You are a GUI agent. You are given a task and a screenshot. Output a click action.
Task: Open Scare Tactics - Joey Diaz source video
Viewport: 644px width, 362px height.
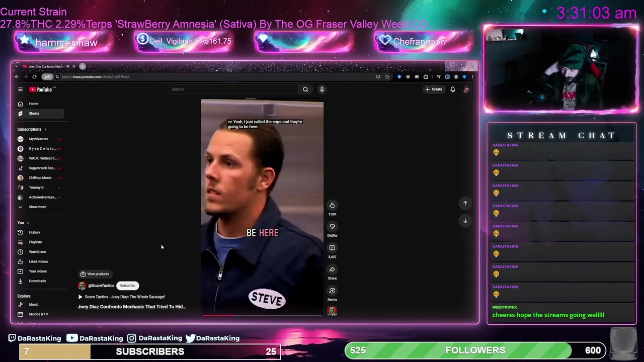point(121,297)
